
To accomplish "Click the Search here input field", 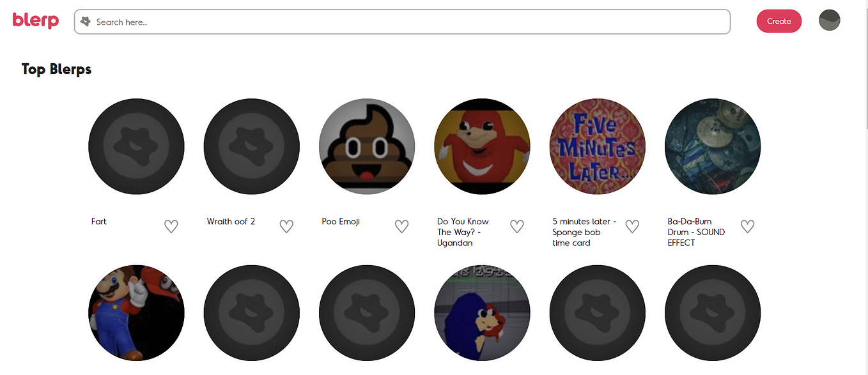I will 402,22.
